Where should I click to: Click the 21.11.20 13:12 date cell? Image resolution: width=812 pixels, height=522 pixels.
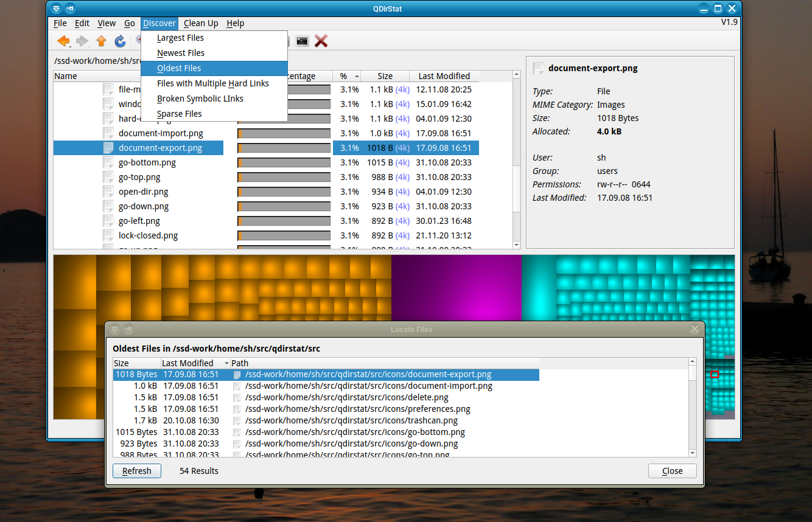(444, 235)
